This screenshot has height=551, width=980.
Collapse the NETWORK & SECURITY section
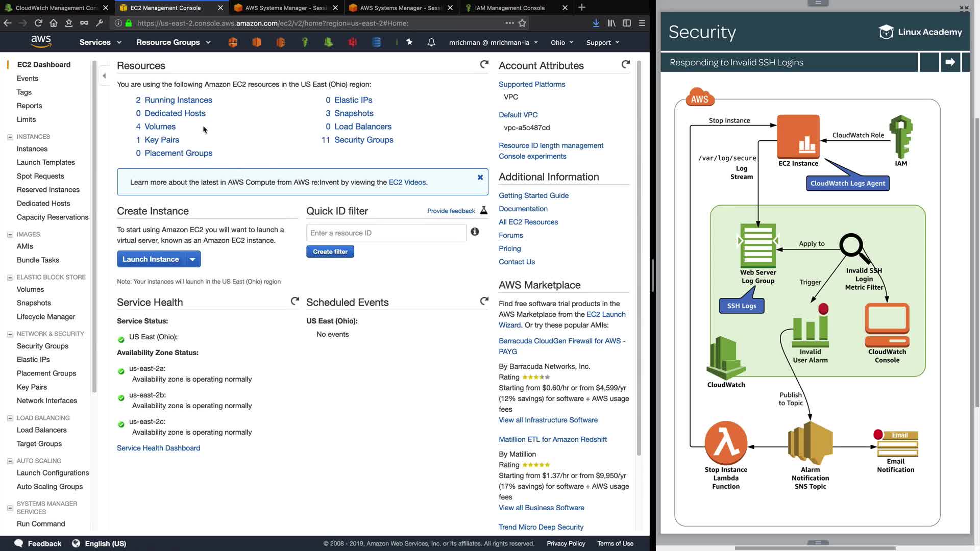10,334
